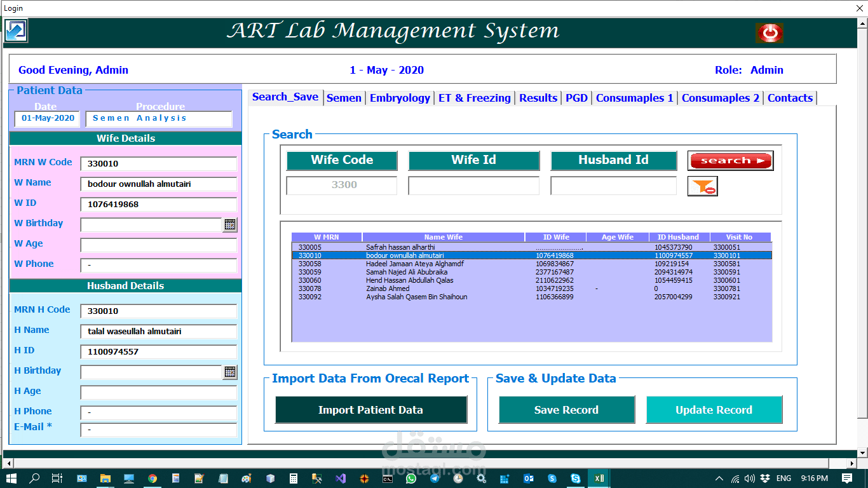Screen dimensions: 868x488
Task: Open the W Birthday calendar picker icon
Action: pos(230,224)
